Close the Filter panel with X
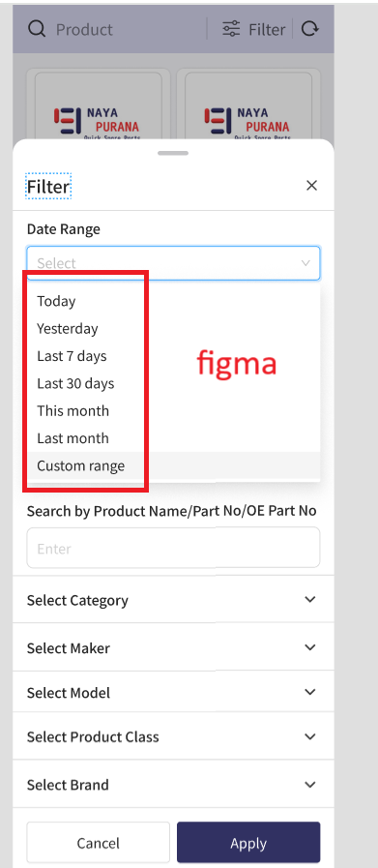378x868 pixels. (x=311, y=186)
